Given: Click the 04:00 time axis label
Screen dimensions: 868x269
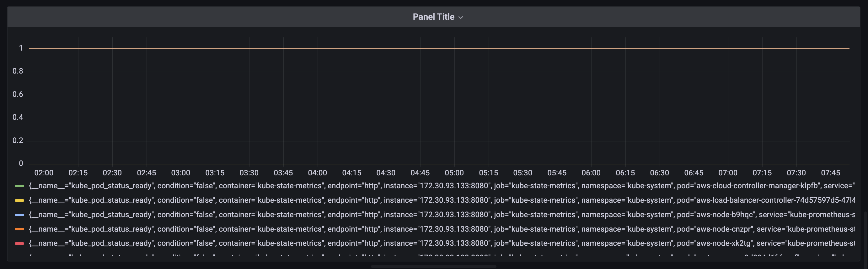Looking at the screenshot, I should pyautogui.click(x=317, y=173).
